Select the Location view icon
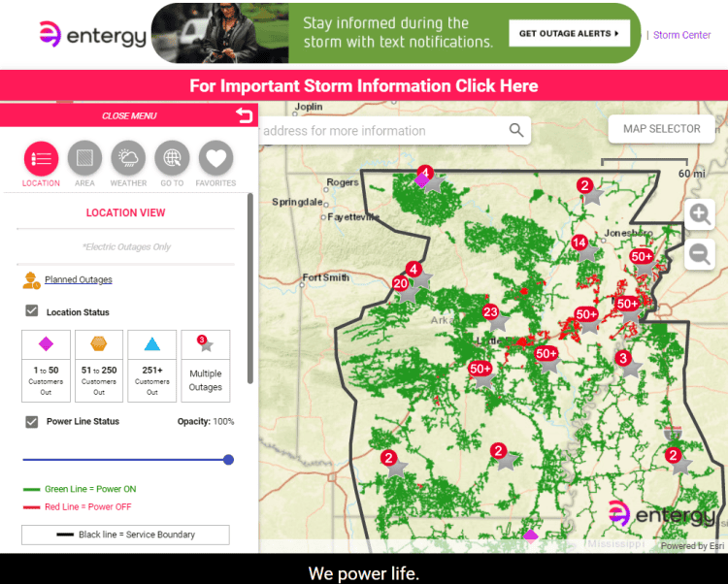Screen dimensions: 728x584 (x=41, y=157)
